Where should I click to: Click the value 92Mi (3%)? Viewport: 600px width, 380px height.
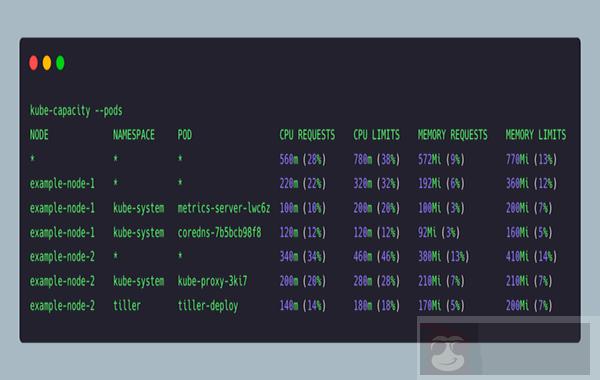[439, 232]
